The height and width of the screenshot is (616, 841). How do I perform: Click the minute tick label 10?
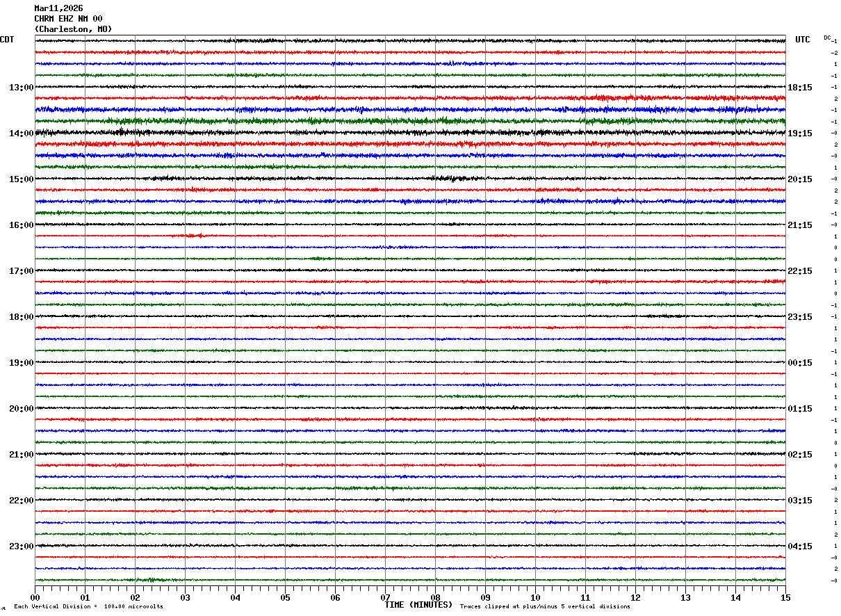click(535, 597)
